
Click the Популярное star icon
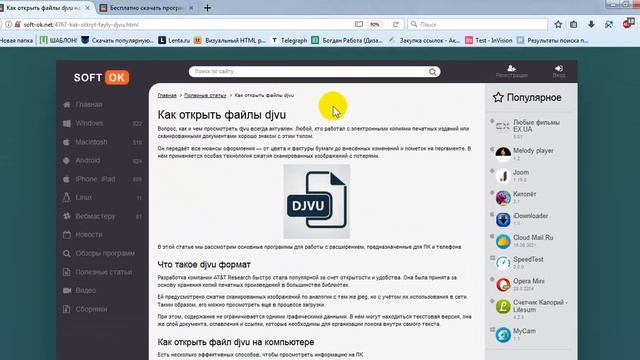pos(498,98)
